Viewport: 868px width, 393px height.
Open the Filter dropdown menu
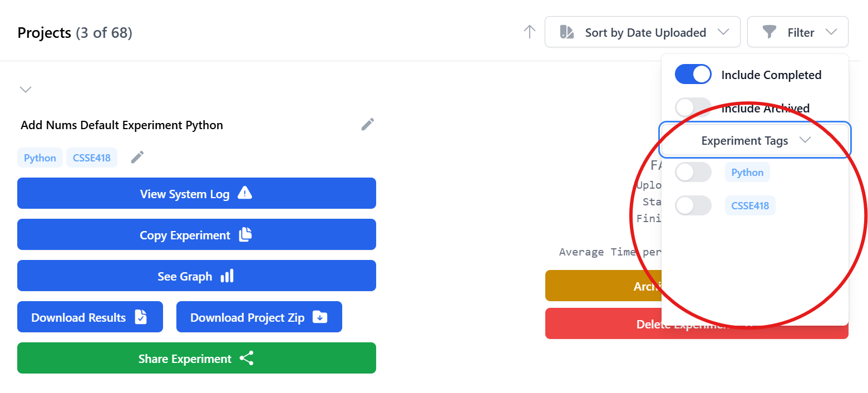click(x=797, y=32)
